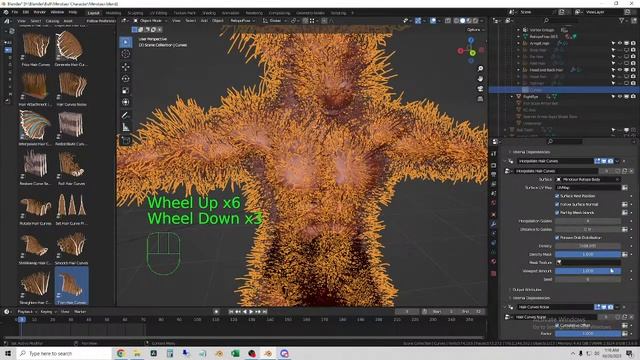
Task: Open the Blender icon in the taskbar
Action: click(x=268, y=353)
